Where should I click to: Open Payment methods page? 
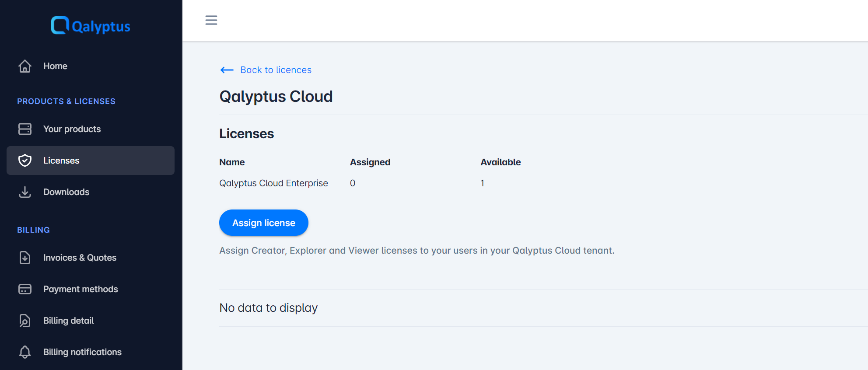coord(91,289)
